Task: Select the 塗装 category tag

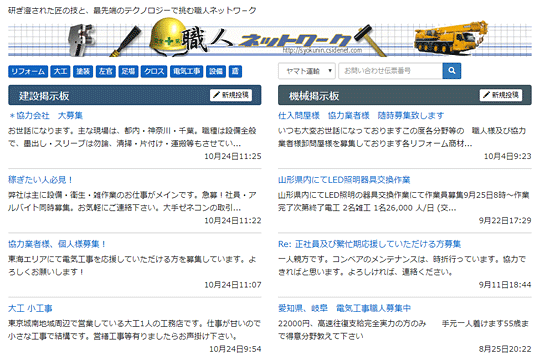Action: tap(83, 71)
